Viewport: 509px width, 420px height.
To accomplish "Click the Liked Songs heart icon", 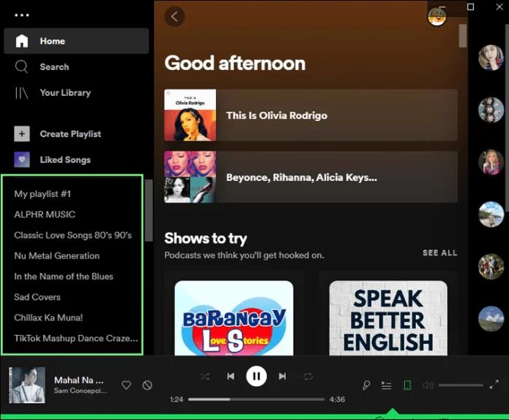I will tap(21, 159).
